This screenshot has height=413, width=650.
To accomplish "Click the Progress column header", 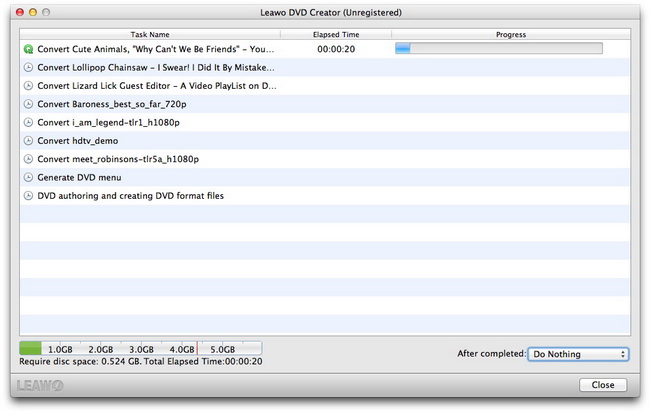I will click(511, 34).
